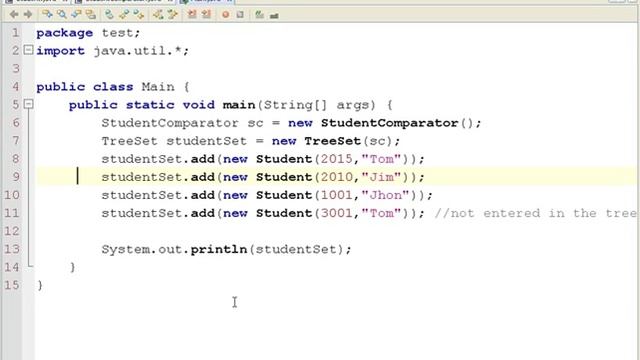Click 'println' on line 13
Image resolution: width=640 pixels, height=360 pixels.
pyautogui.click(x=219, y=249)
